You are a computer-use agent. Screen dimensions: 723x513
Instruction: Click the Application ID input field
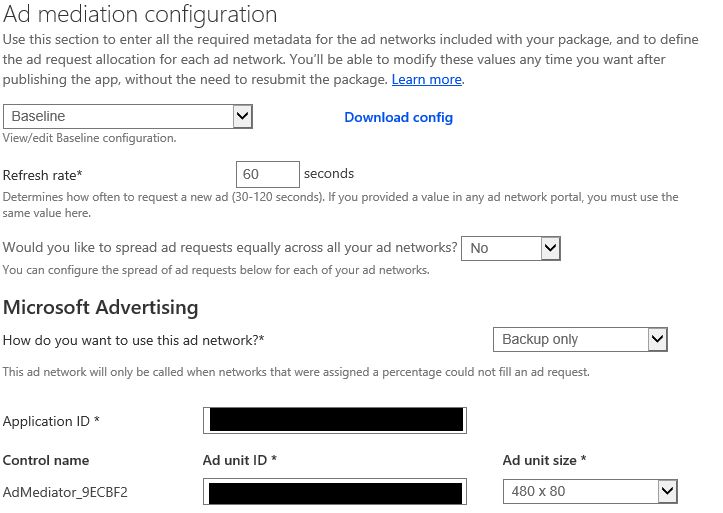click(x=335, y=420)
